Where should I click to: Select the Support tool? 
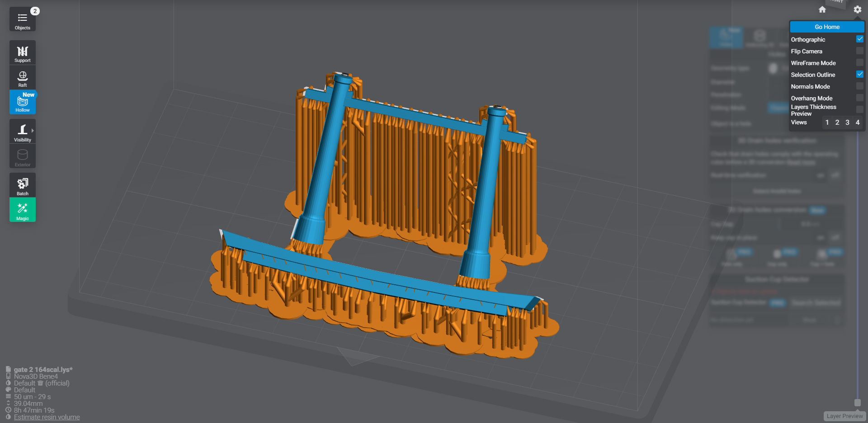[x=22, y=53]
